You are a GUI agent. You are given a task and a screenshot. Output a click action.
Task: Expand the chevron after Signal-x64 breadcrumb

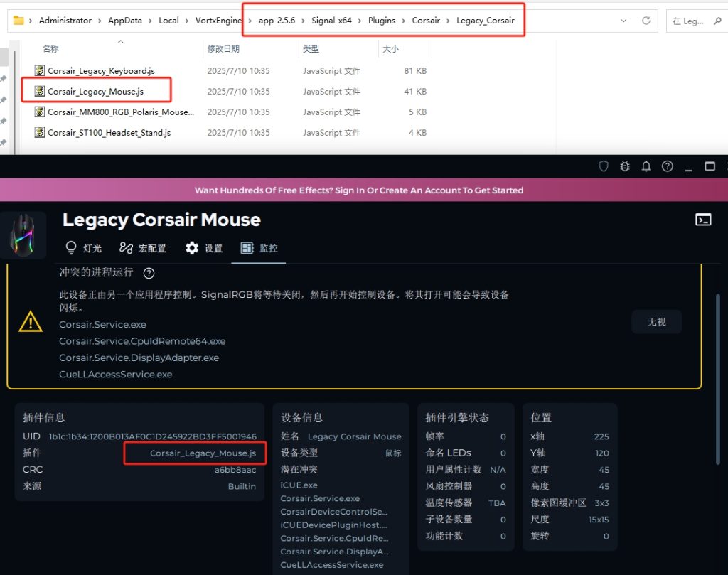[x=359, y=21]
